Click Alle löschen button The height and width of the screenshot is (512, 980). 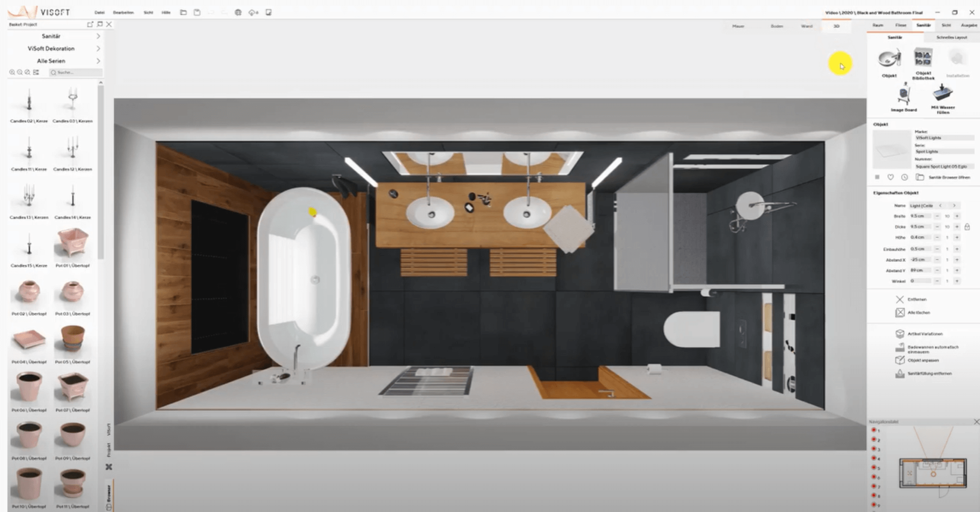[913, 313]
